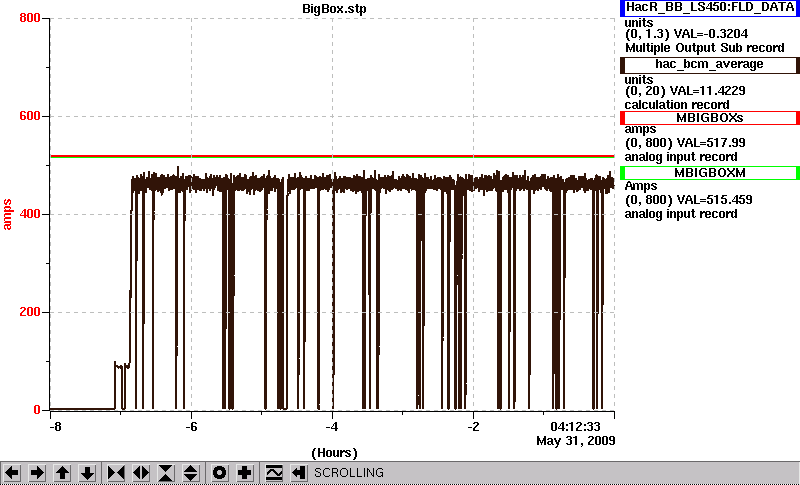This screenshot has width=800, height=485.
Task: Click the VAL=-0.3204 reading text
Action: pyautogui.click(x=711, y=34)
